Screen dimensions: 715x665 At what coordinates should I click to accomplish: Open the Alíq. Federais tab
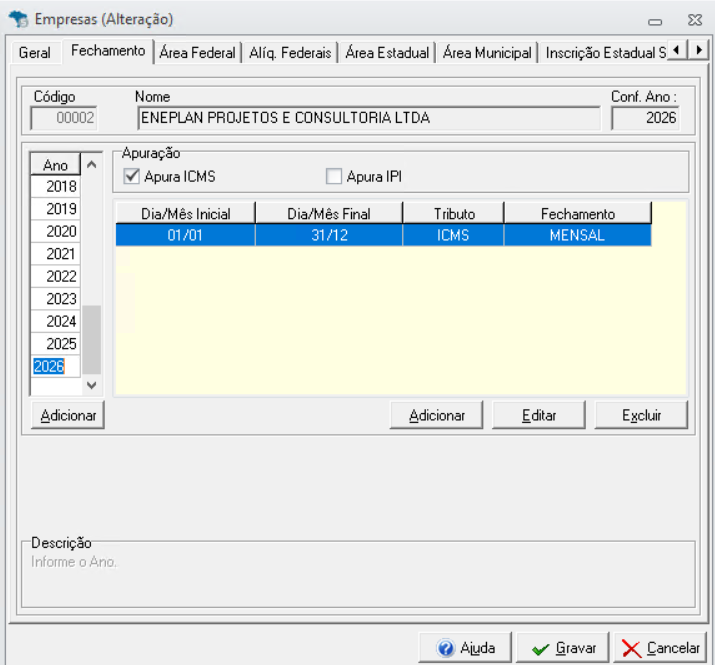click(290, 53)
